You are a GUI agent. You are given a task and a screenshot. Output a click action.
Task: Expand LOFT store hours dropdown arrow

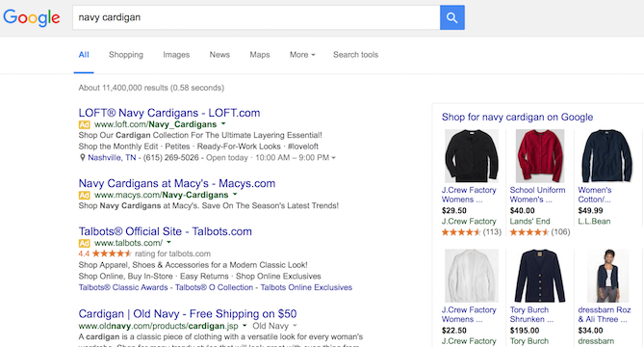pyautogui.click(x=333, y=158)
